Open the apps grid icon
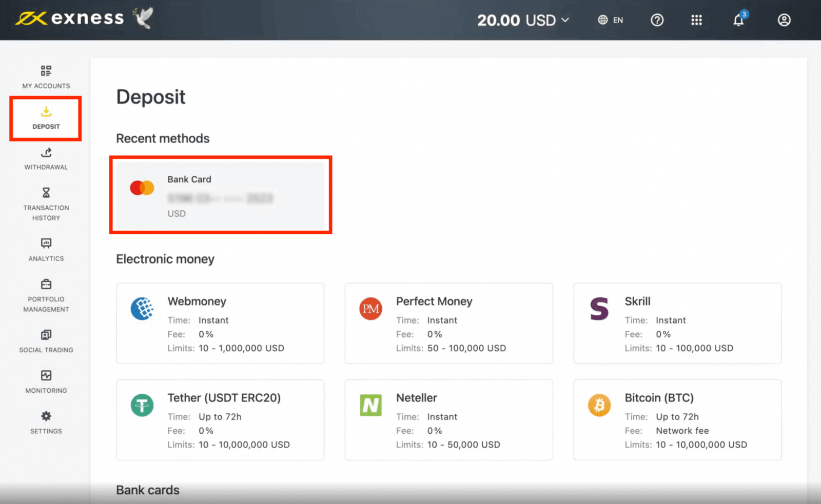Viewport: 821px width, 504px height. tap(696, 20)
